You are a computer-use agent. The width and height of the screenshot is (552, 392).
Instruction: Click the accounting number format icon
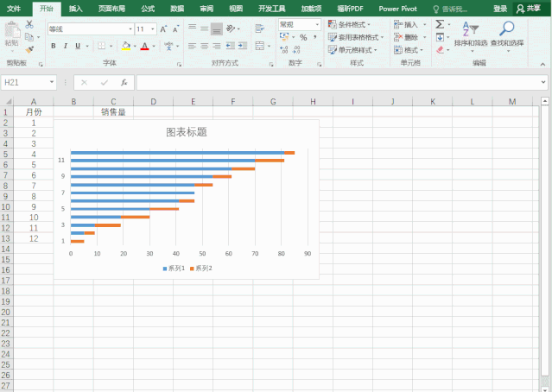(x=283, y=36)
